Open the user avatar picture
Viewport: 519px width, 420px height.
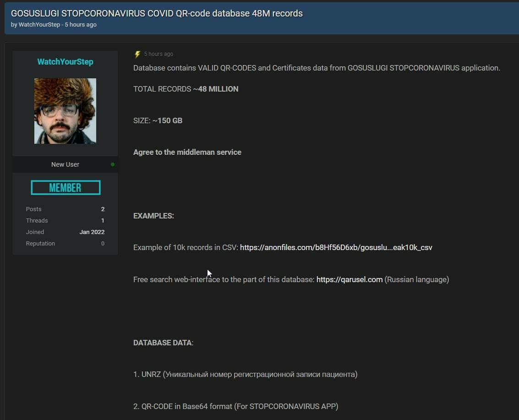pos(65,111)
